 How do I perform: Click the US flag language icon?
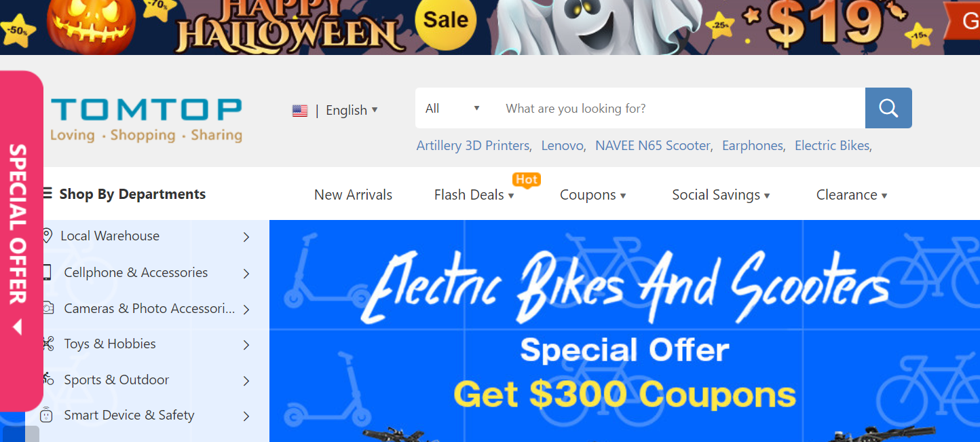click(x=300, y=111)
